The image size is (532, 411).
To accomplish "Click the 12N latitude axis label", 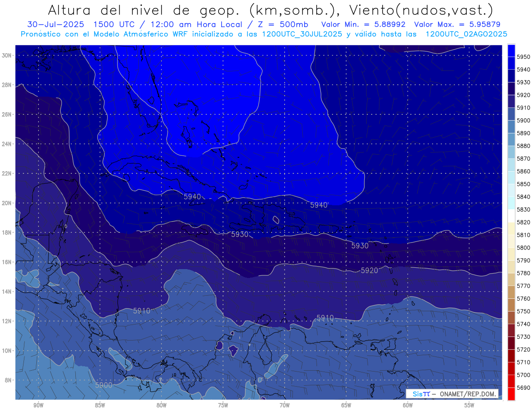I will (7, 321).
